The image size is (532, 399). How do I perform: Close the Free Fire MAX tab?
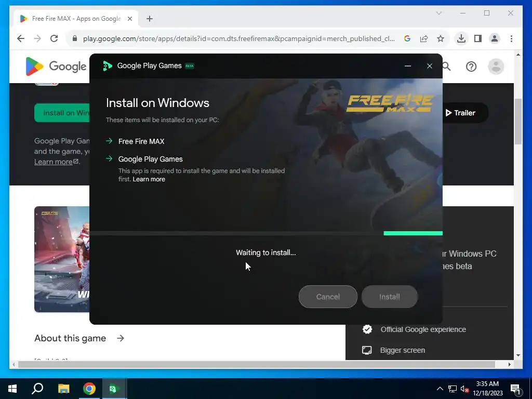click(129, 19)
